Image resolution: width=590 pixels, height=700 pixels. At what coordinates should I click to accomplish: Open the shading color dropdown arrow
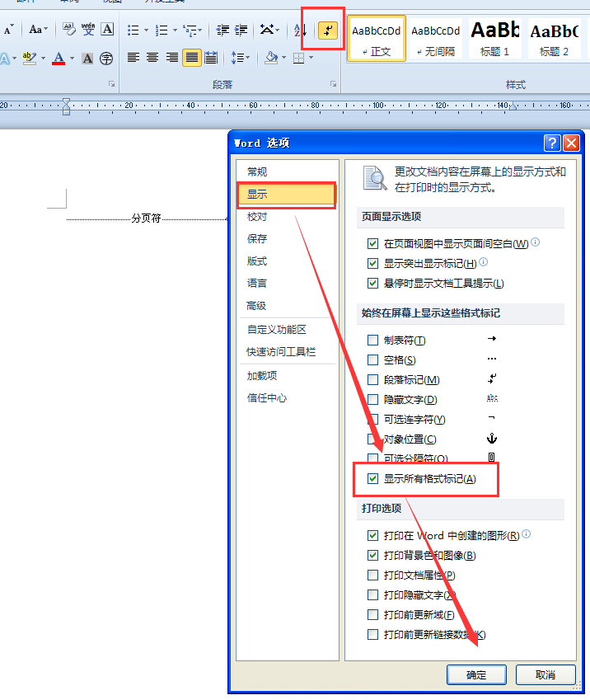point(283,58)
